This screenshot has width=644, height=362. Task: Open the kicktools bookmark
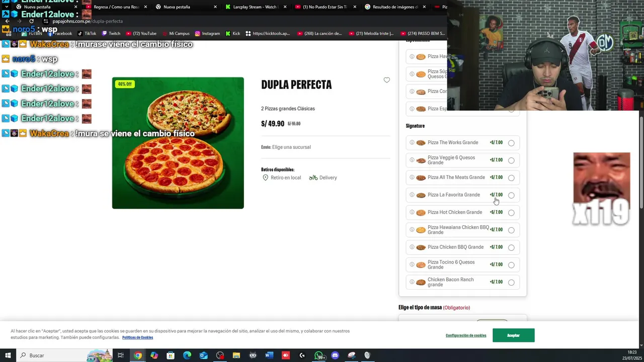(268, 34)
